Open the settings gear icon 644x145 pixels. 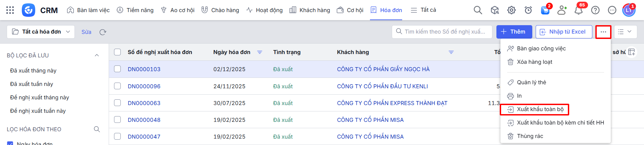[511, 10]
